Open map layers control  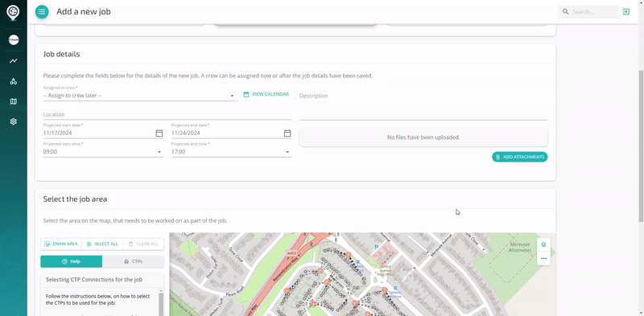(543, 244)
